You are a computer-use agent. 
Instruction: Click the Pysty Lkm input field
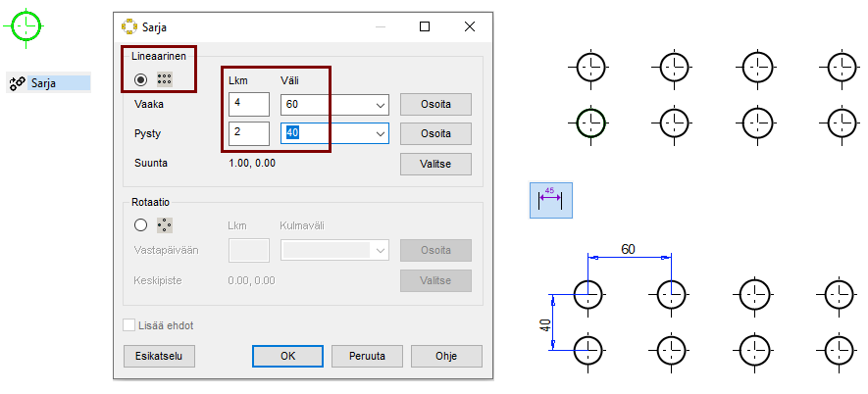pyautogui.click(x=248, y=133)
